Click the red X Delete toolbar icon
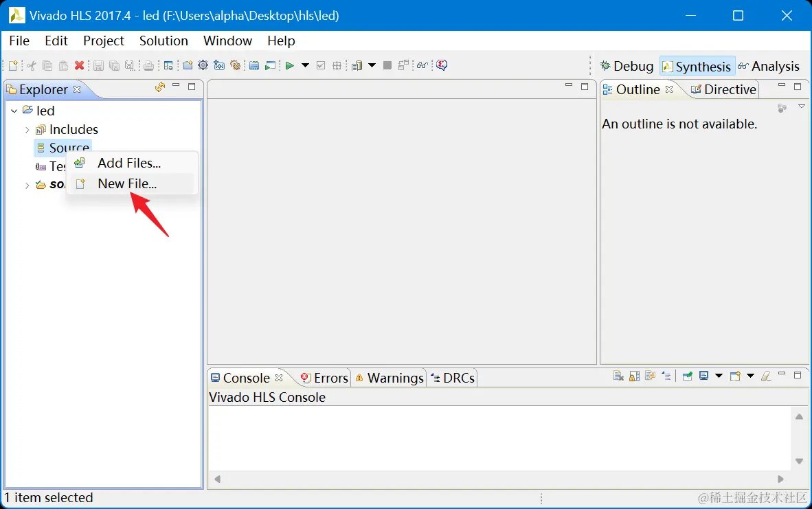This screenshot has width=812, height=509. point(79,65)
